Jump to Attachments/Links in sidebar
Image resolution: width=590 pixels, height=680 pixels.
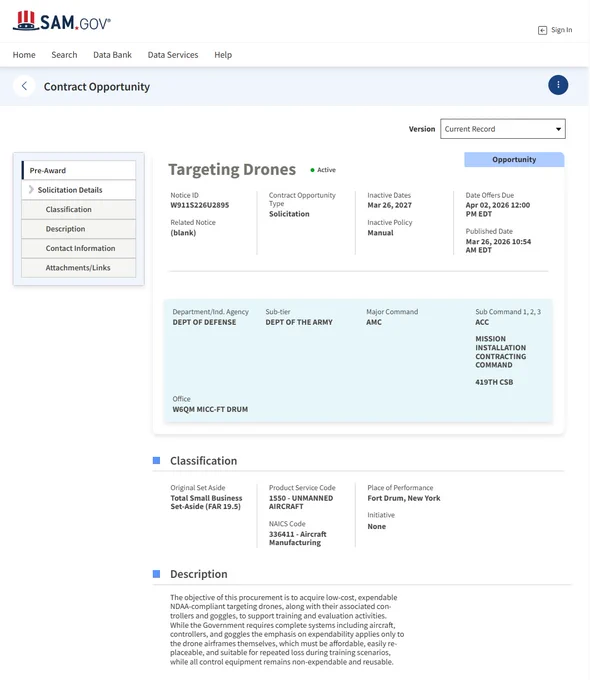[79, 268]
